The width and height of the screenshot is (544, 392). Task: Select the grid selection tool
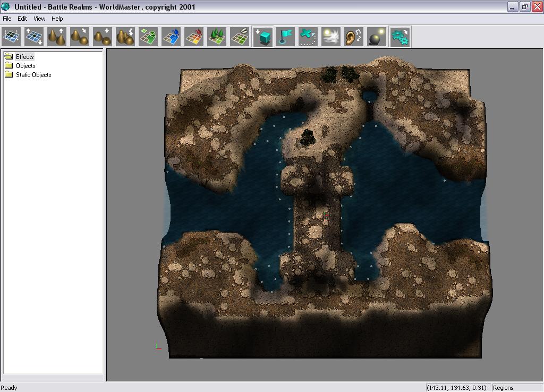point(12,37)
